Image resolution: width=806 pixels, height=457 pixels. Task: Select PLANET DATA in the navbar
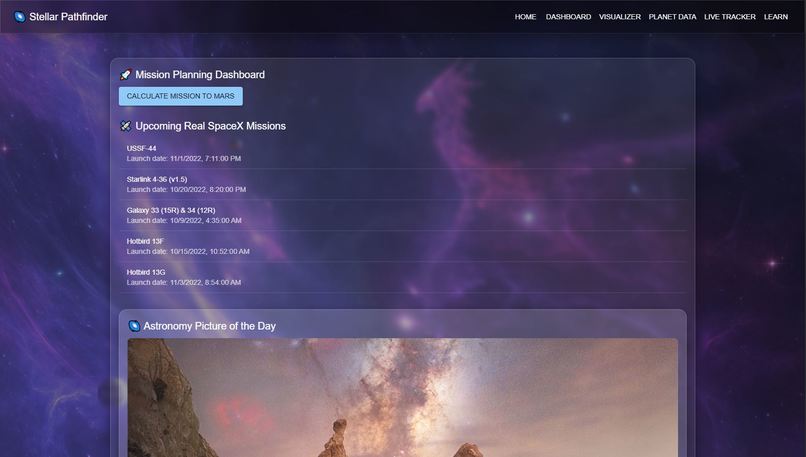tap(672, 17)
